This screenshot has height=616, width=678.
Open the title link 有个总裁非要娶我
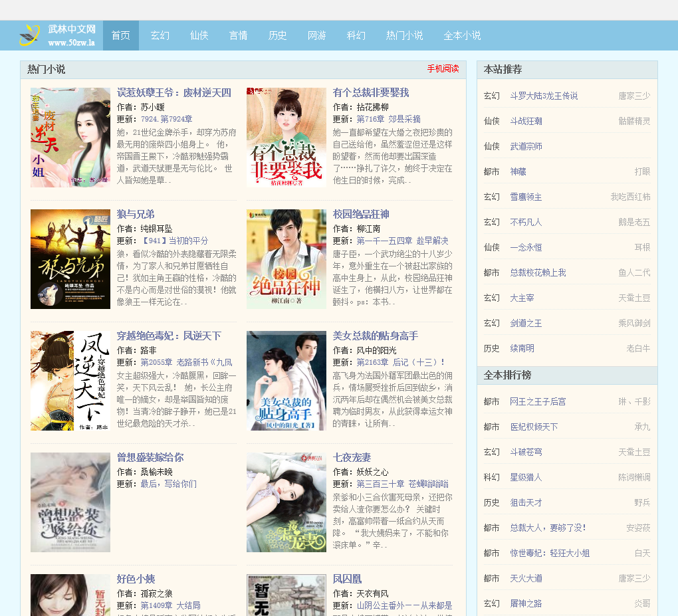(371, 92)
